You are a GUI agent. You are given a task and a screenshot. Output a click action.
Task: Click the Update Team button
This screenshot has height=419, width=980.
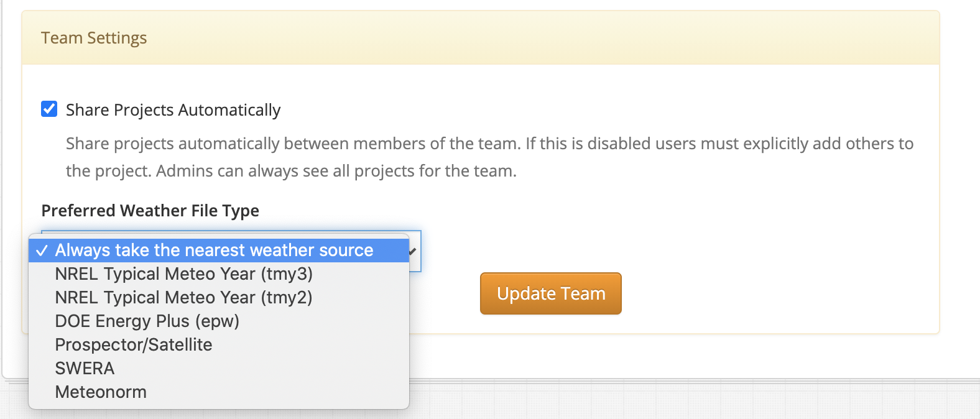[x=551, y=293]
